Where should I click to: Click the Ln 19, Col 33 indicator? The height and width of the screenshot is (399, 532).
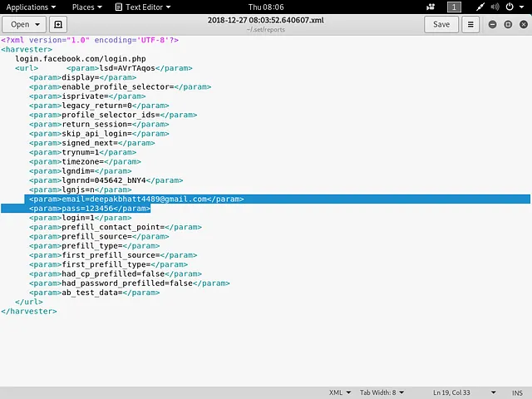[451, 392]
